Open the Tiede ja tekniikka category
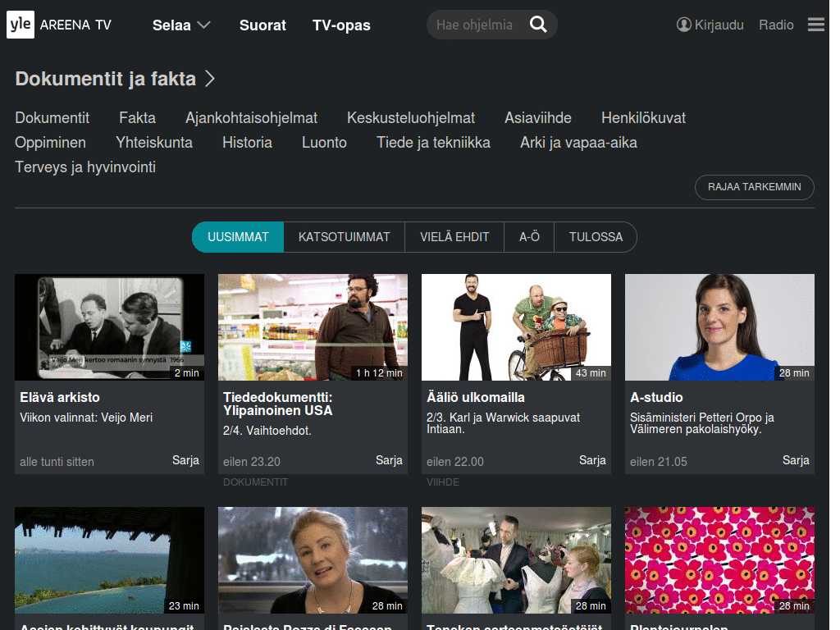 [x=433, y=143]
